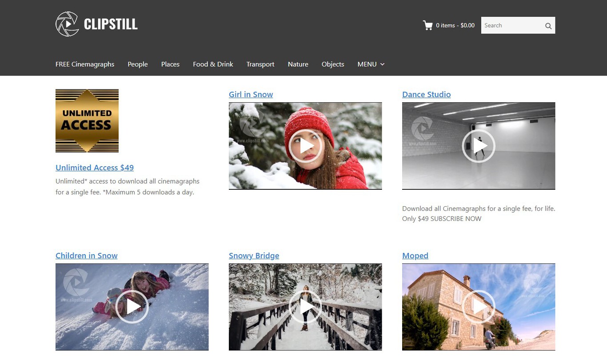This screenshot has height=364, width=607.
Task: Follow the Moped title link
Action: point(415,256)
